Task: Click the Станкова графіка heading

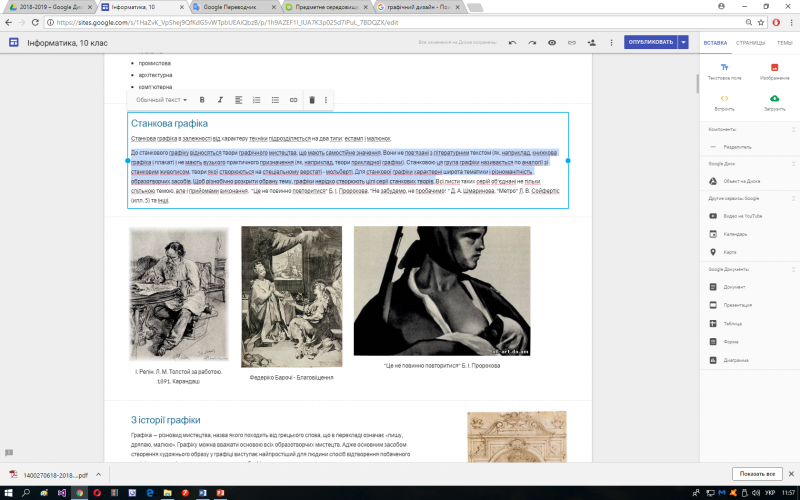Action: pos(169,123)
